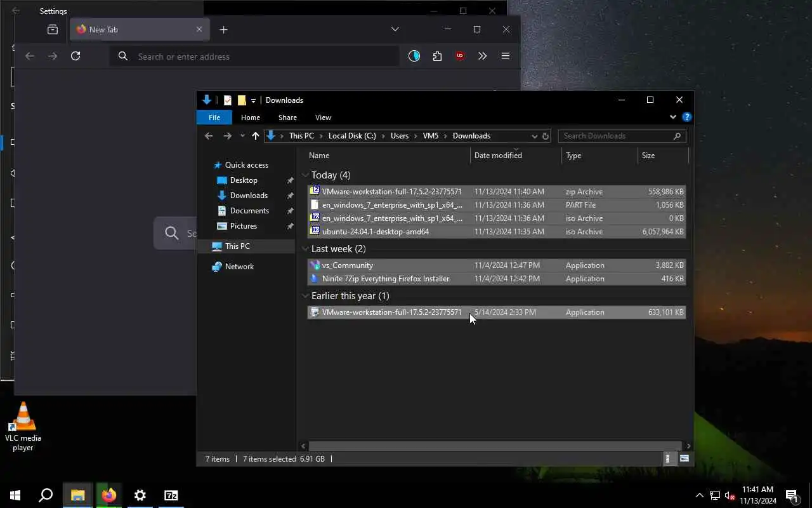Select VMware-workstation Application from 5/14/2024

(496, 312)
